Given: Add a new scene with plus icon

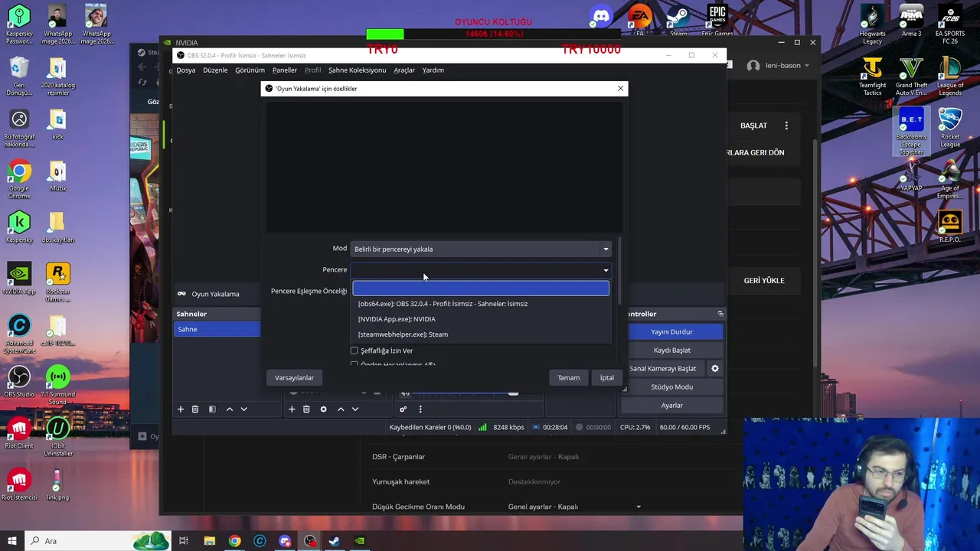Looking at the screenshot, I should point(181,409).
